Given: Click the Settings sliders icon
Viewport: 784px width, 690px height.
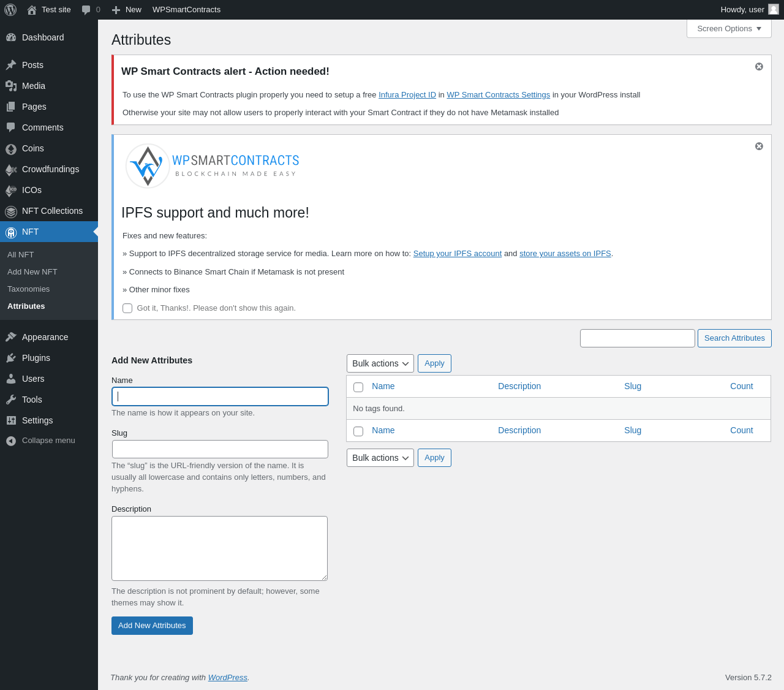Looking at the screenshot, I should 11,420.
